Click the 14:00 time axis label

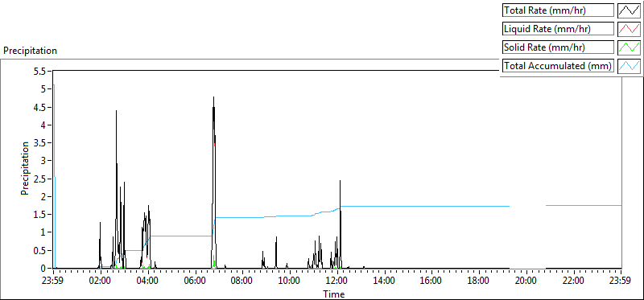tap(385, 281)
